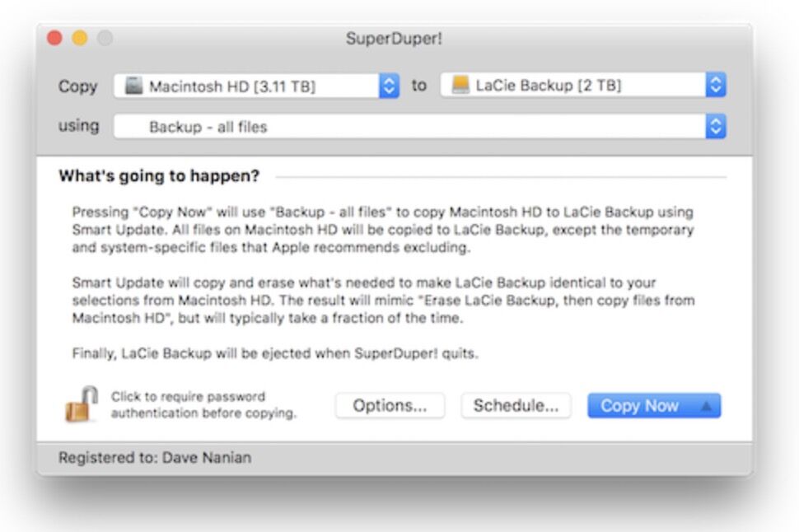Click the gray disabled zoom window button
799x532 pixels.
tap(105, 39)
